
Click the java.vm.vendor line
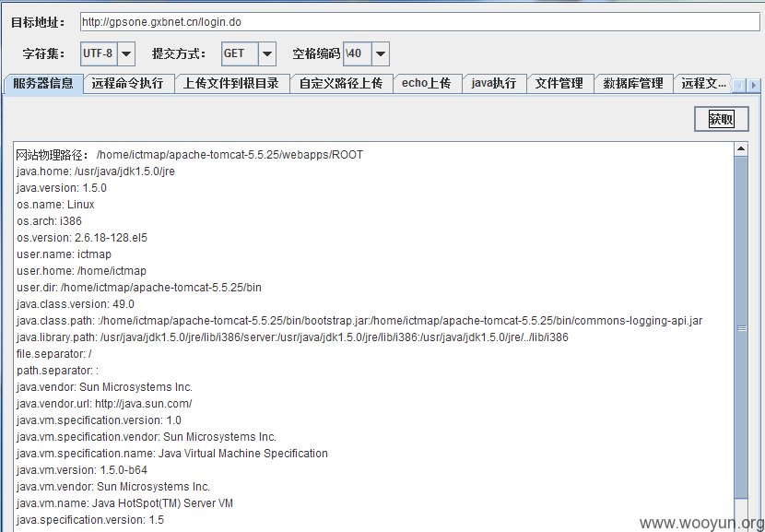pos(113,487)
